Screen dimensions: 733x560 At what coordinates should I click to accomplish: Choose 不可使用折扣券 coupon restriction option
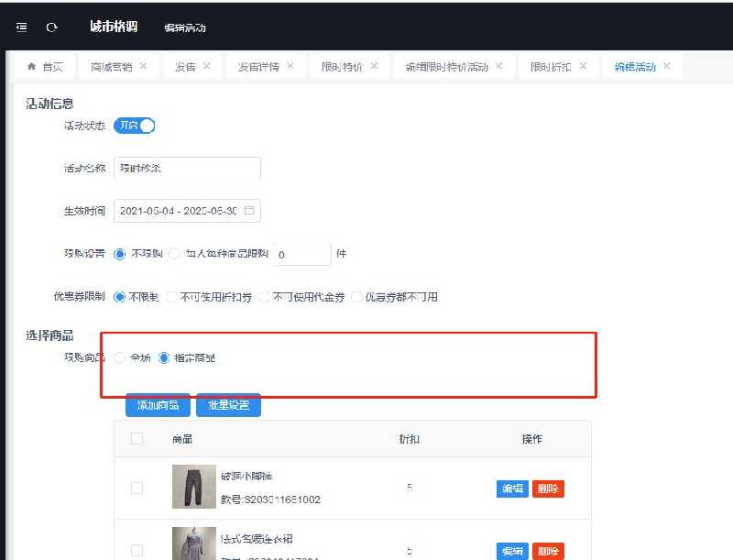coord(173,297)
